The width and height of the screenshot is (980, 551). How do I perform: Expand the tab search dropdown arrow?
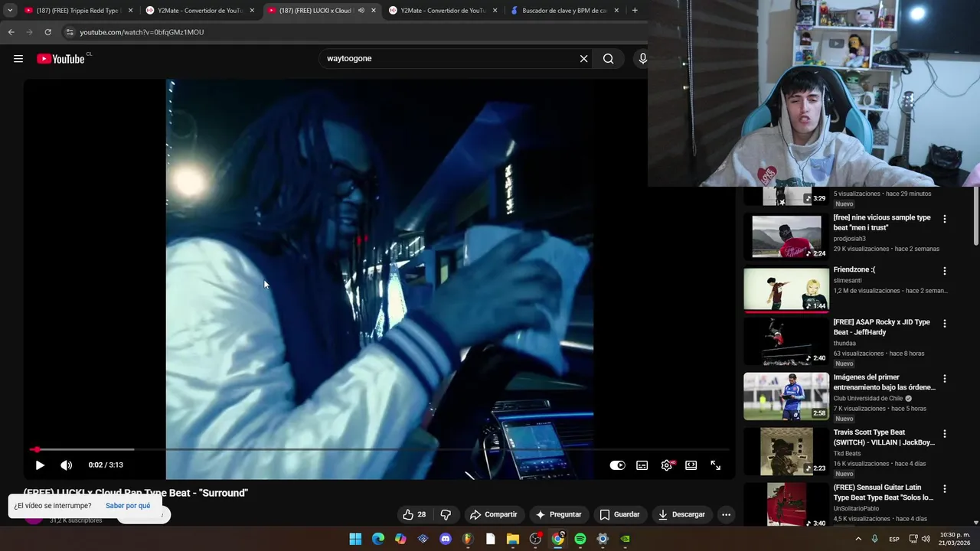point(10,11)
